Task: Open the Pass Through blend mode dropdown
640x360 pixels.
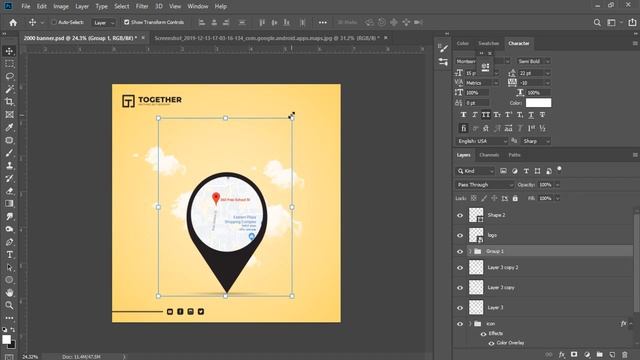Action: click(x=484, y=185)
